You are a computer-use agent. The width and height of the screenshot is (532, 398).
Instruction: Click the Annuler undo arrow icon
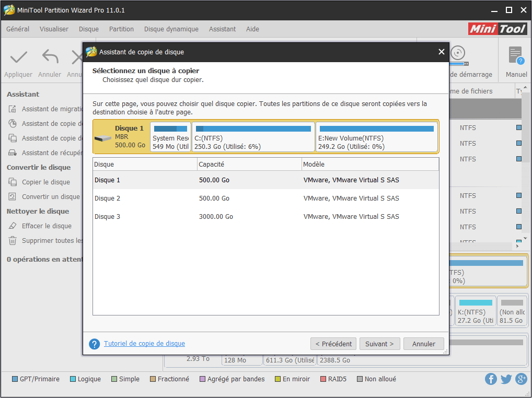(50, 56)
